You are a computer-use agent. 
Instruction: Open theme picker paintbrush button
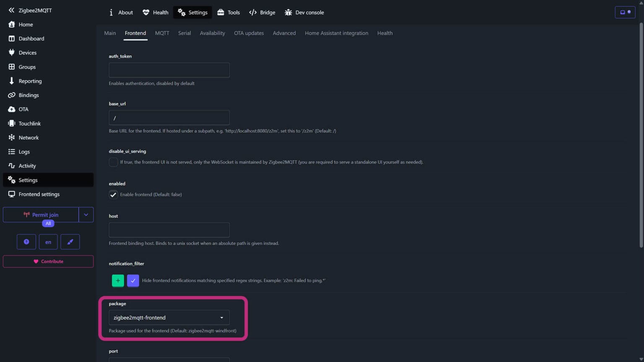click(x=70, y=242)
